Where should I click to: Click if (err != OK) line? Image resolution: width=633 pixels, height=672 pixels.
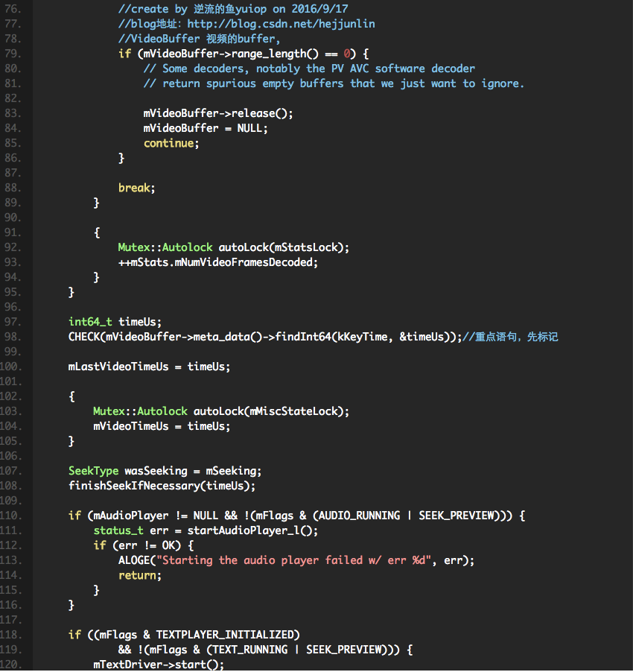pos(144,545)
